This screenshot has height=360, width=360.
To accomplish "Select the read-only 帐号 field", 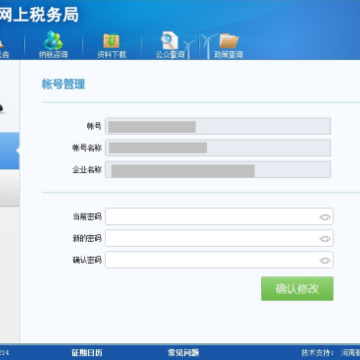I will (x=218, y=126).
